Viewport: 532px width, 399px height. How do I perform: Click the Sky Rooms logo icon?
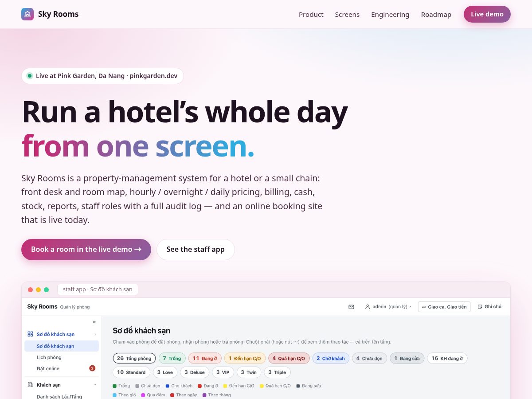(x=27, y=14)
